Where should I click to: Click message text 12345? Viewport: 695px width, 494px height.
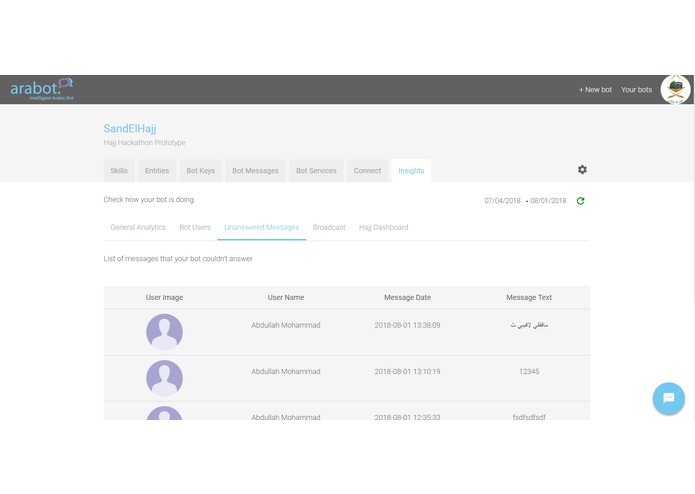pyautogui.click(x=529, y=371)
